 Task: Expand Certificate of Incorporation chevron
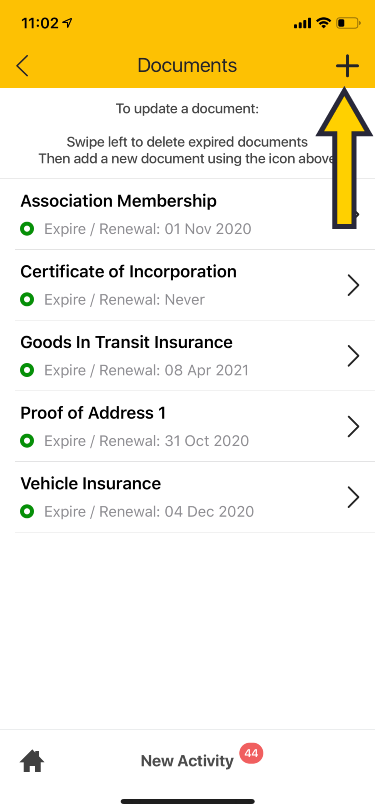click(353, 285)
